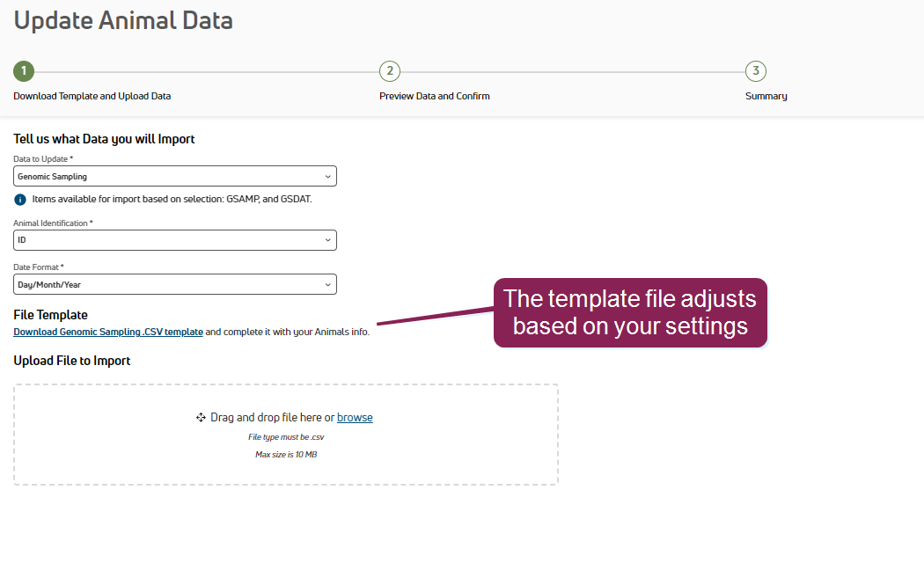Image resolution: width=924 pixels, height=585 pixels.
Task: Click the step 1 circle indicator
Action: (x=24, y=71)
